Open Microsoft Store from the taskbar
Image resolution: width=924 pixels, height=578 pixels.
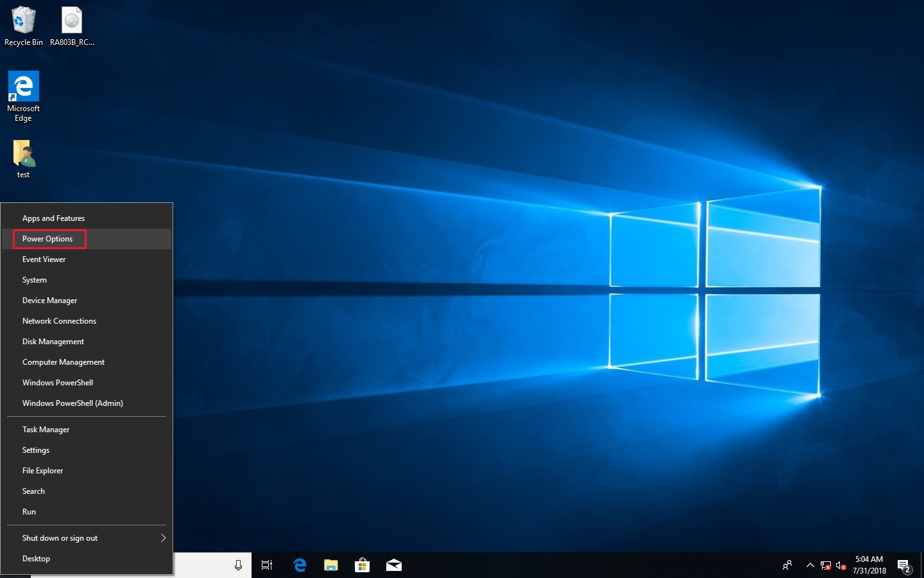click(362, 565)
